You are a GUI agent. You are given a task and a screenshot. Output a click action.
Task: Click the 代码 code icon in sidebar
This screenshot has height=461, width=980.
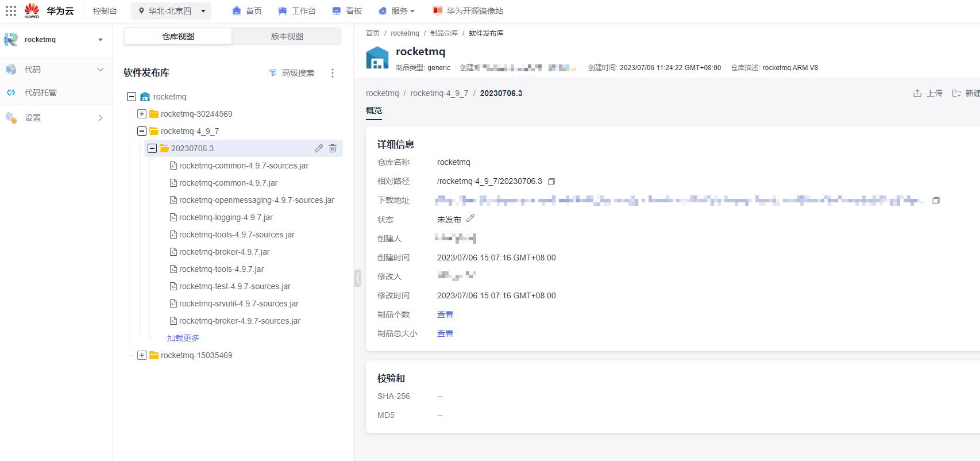click(x=11, y=70)
